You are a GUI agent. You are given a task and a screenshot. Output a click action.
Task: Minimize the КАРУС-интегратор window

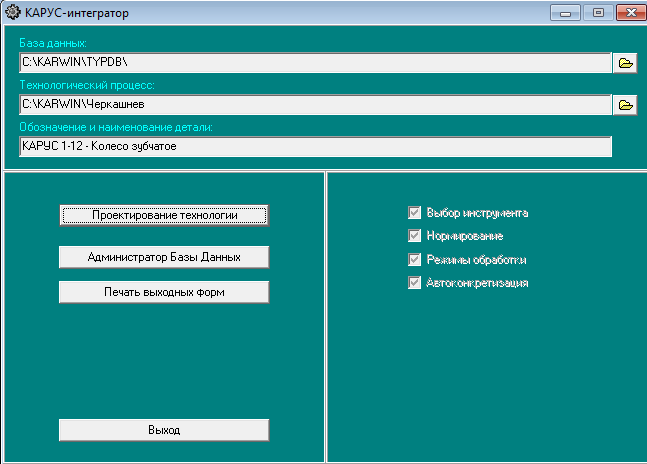[565, 13]
